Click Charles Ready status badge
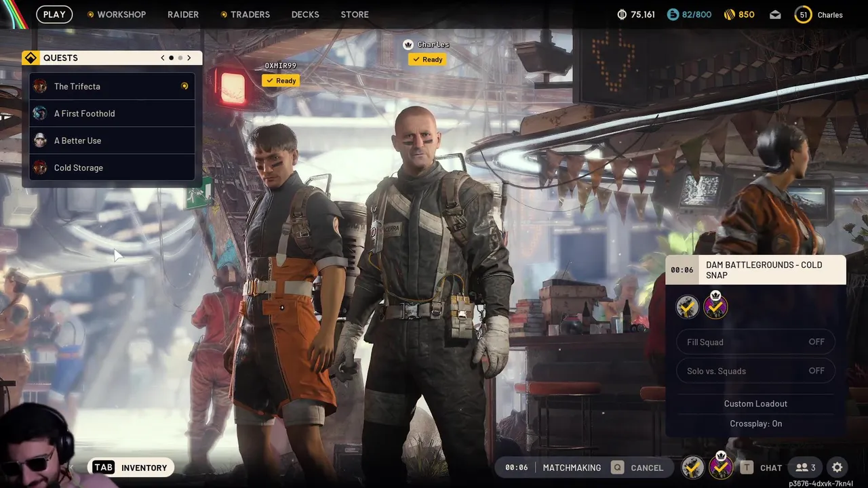Screen dimensions: 868x488 click(x=427, y=60)
